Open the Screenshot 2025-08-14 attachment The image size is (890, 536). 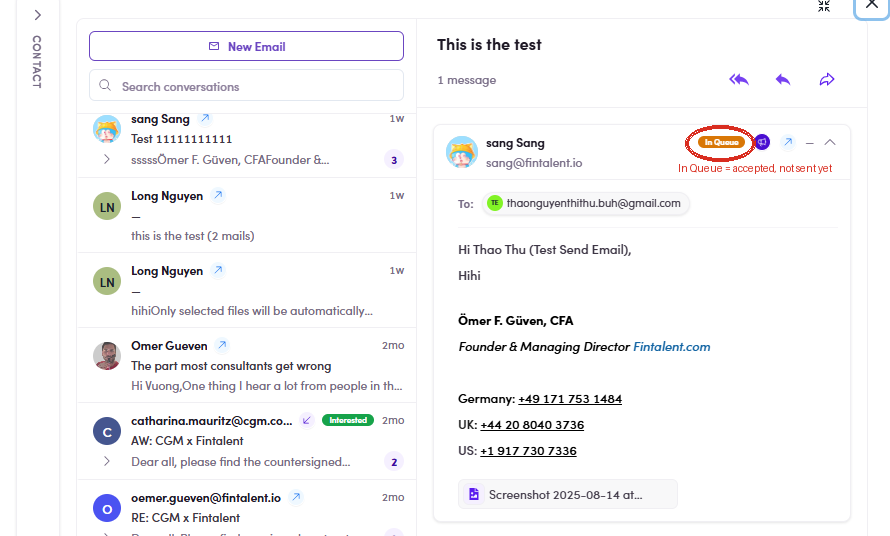click(x=568, y=494)
